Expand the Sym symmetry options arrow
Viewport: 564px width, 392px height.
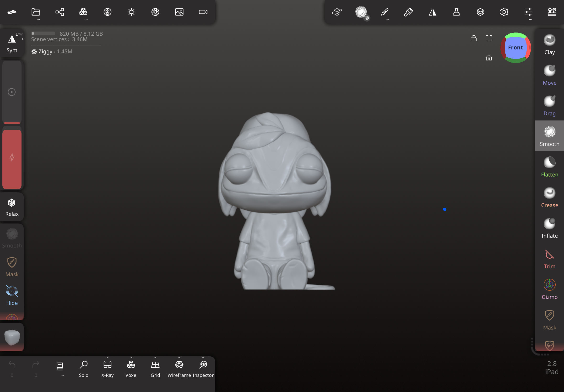[x=23, y=39]
